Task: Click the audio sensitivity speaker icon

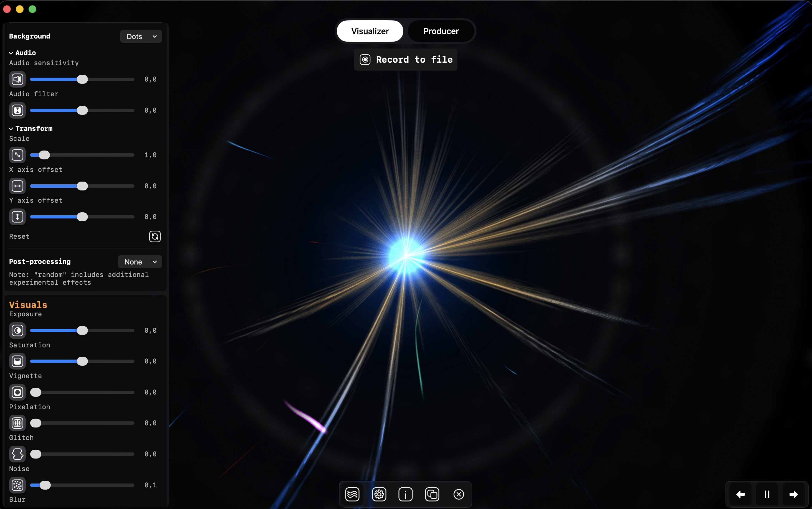Action: (x=17, y=79)
